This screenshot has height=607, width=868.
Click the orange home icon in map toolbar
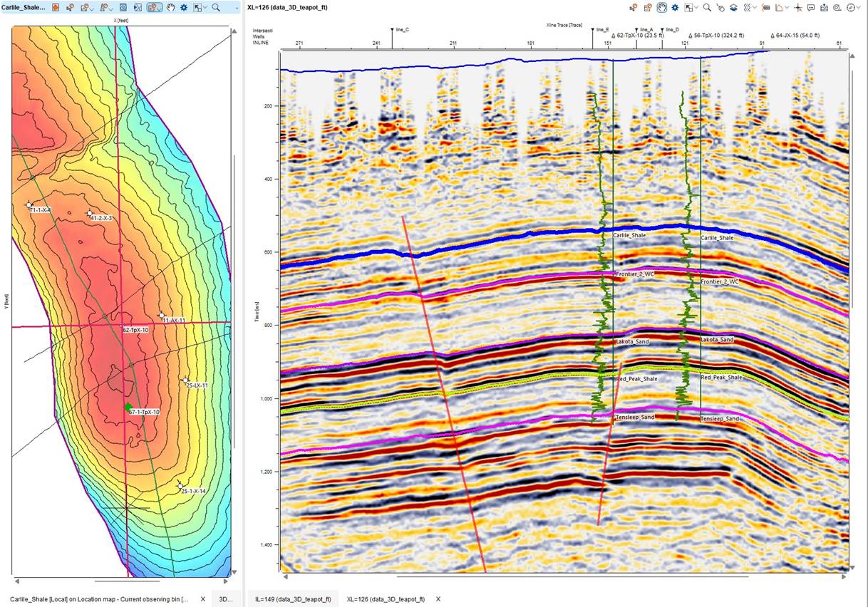(x=56, y=8)
